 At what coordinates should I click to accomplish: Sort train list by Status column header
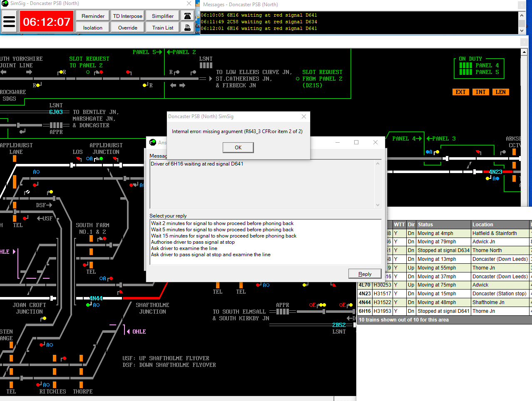(443, 225)
